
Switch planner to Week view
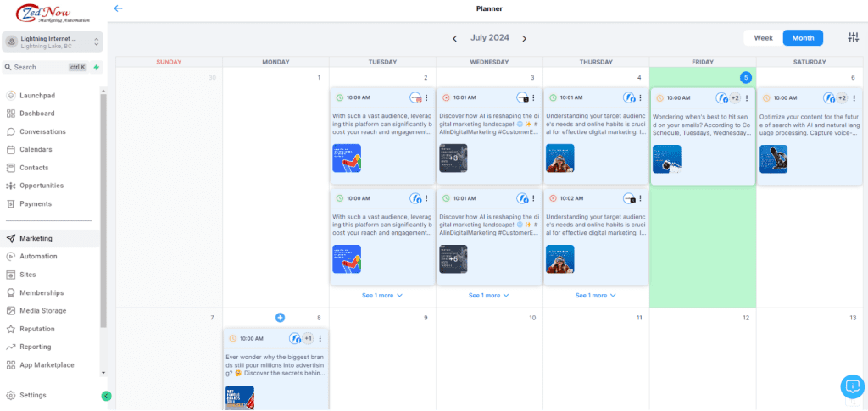pyautogui.click(x=763, y=38)
